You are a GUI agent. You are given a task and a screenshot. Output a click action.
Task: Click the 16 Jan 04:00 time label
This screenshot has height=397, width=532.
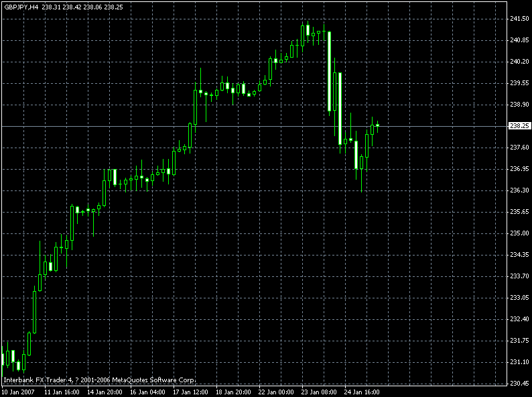[x=147, y=392]
